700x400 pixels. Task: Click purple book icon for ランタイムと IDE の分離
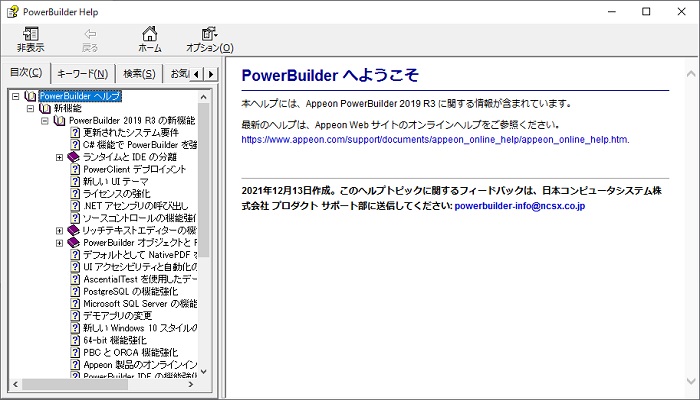click(x=73, y=157)
